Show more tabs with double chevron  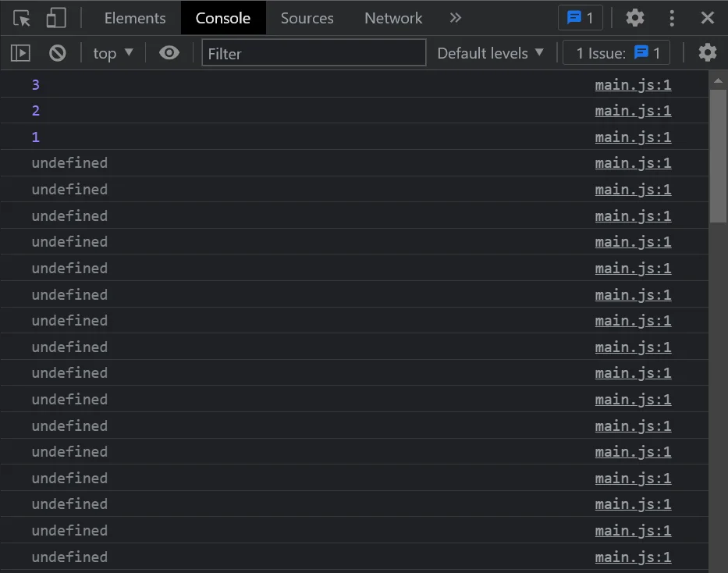tap(456, 18)
